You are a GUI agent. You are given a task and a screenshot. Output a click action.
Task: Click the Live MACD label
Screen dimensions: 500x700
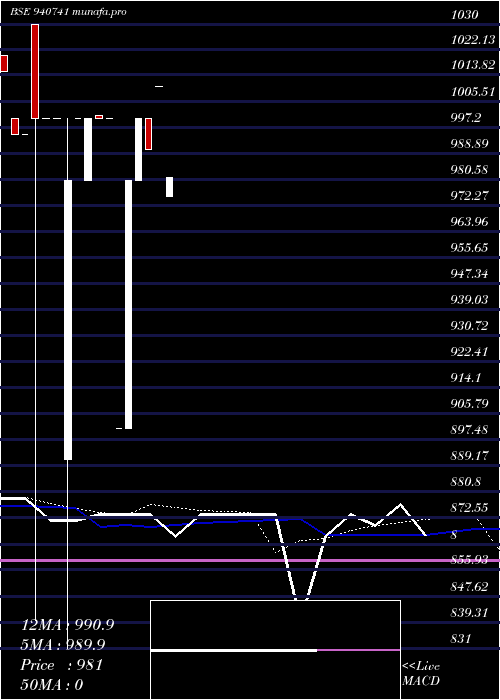pos(421,673)
